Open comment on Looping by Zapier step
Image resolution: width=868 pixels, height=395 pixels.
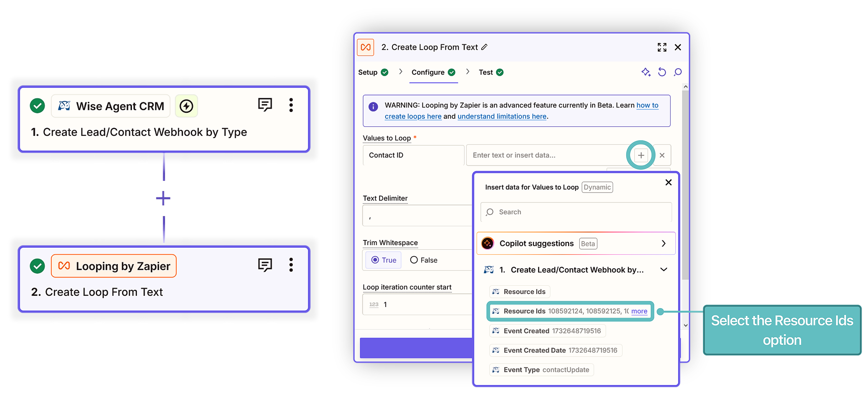(265, 265)
